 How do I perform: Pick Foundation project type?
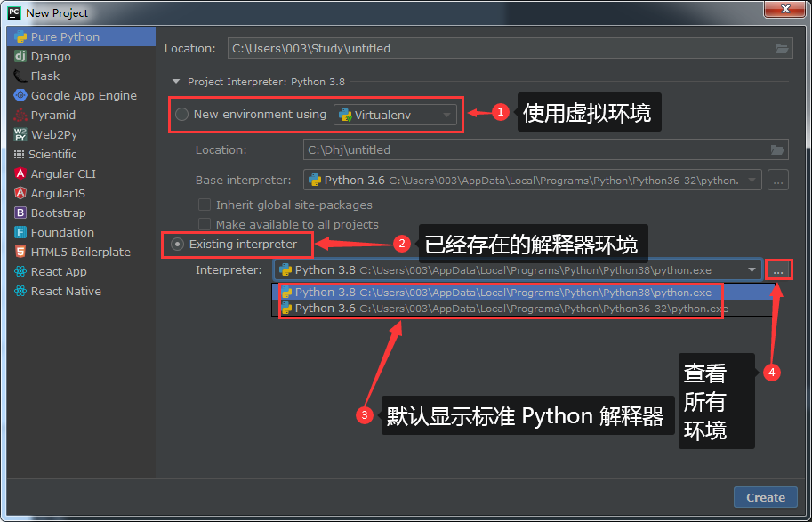81,232
